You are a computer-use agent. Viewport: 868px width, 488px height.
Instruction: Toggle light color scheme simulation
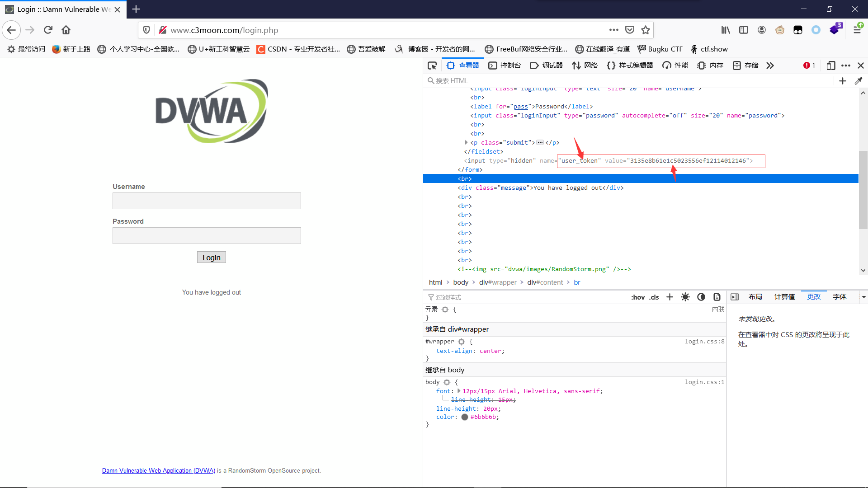tap(685, 297)
